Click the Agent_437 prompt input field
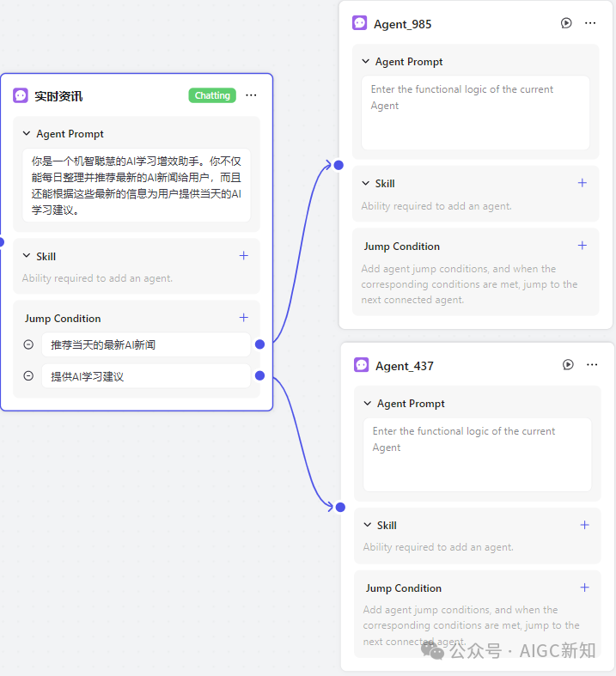The image size is (616, 676). (477, 455)
